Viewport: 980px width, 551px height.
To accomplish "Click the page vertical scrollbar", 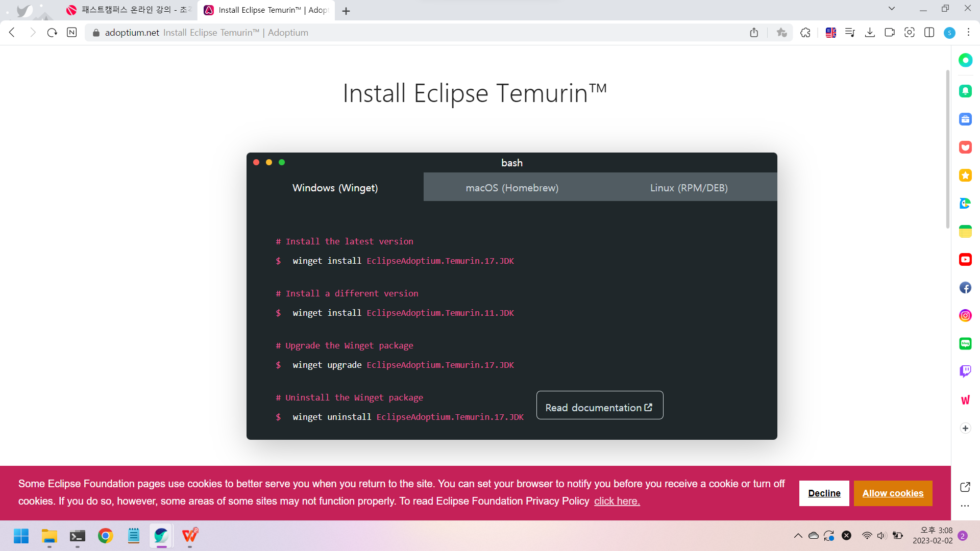I will click(x=947, y=148).
